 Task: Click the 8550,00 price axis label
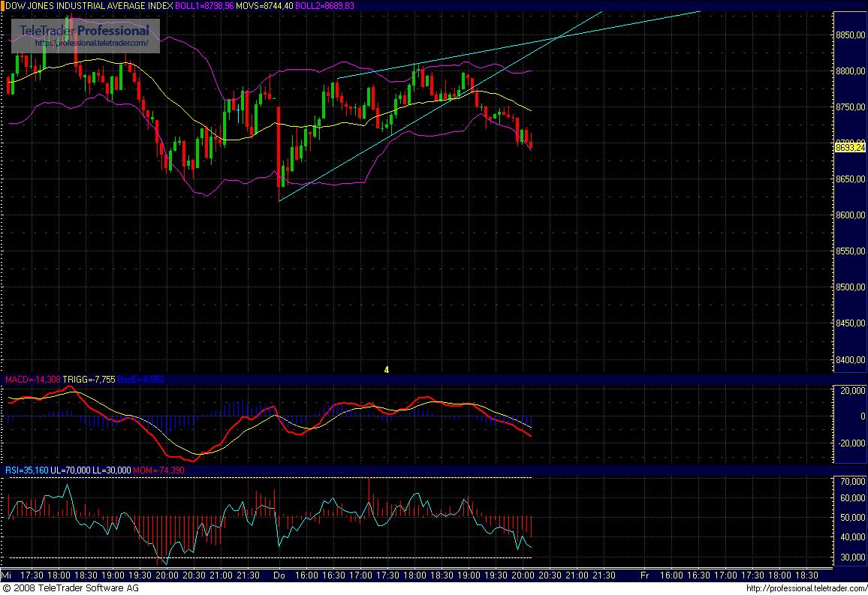pos(850,251)
